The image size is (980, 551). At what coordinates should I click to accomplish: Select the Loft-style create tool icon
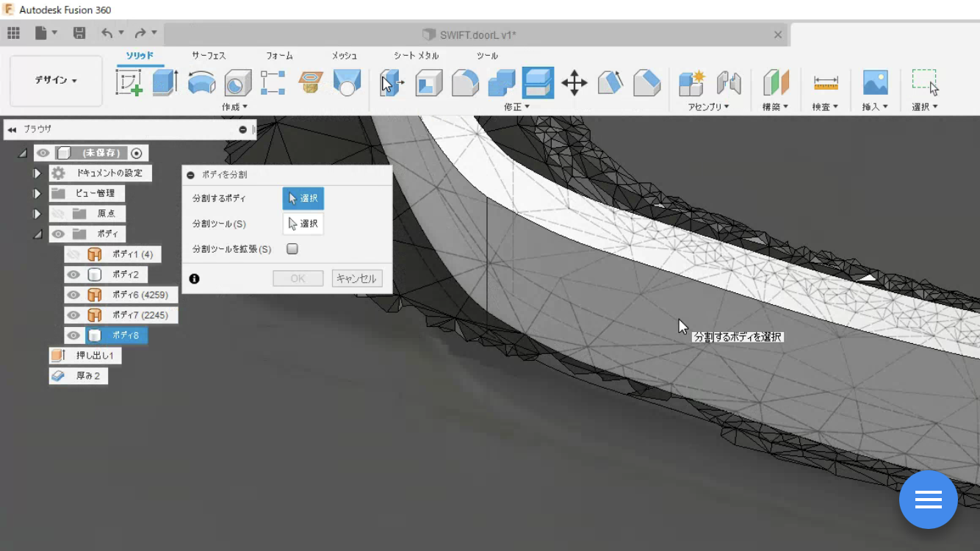click(x=347, y=82)
